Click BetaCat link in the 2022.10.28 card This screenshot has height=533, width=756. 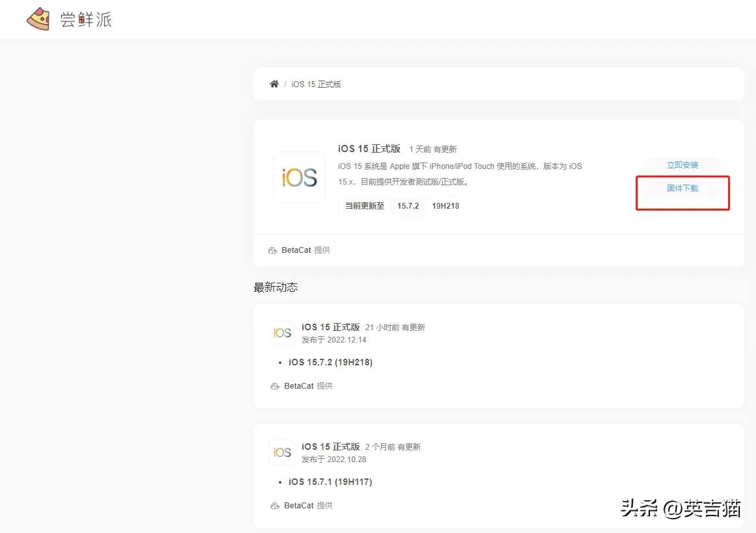[x=299, y=505]
